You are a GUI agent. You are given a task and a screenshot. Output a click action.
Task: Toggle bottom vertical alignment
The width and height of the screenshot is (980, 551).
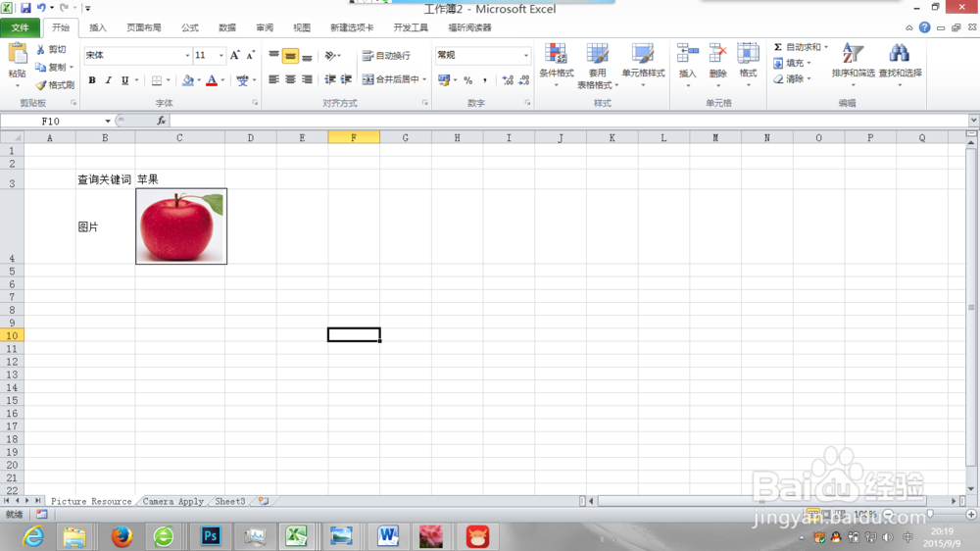pos(307,56)
